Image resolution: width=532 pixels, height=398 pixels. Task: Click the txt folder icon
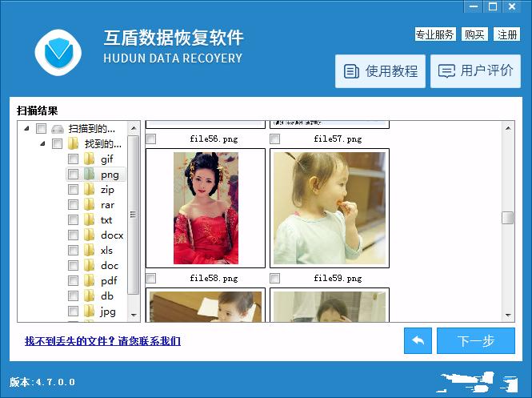click(89, 219)
